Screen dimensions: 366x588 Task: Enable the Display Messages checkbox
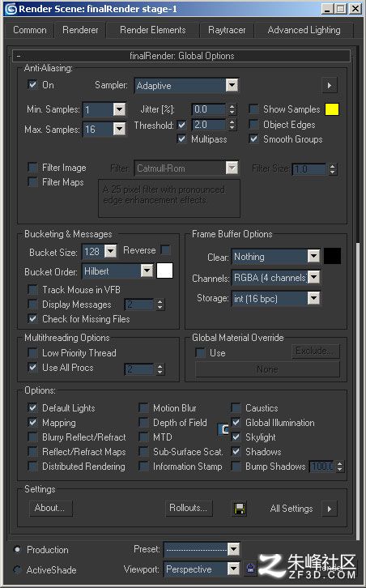click(x=32, y=305)
